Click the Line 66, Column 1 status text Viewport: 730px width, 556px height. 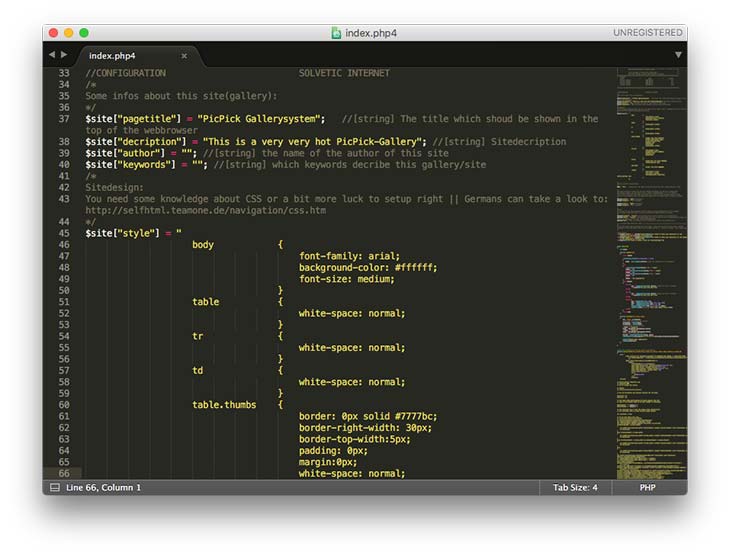click(104, 488)
